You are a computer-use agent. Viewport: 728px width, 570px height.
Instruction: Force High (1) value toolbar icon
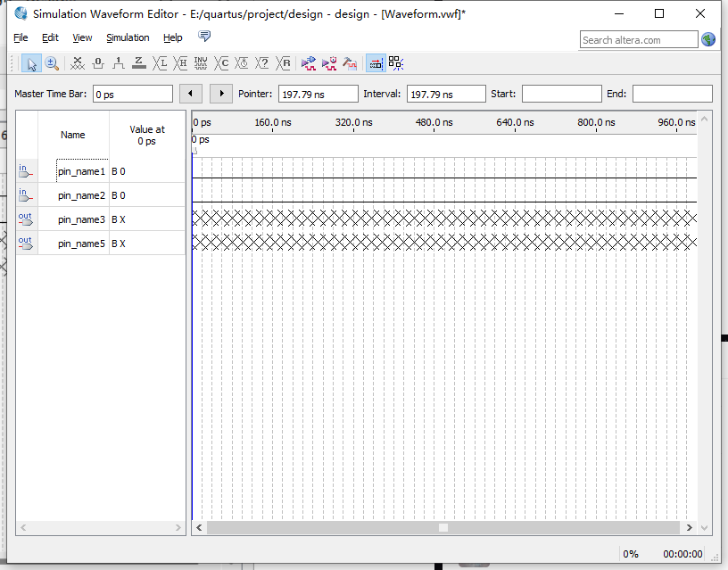[119, 63]
